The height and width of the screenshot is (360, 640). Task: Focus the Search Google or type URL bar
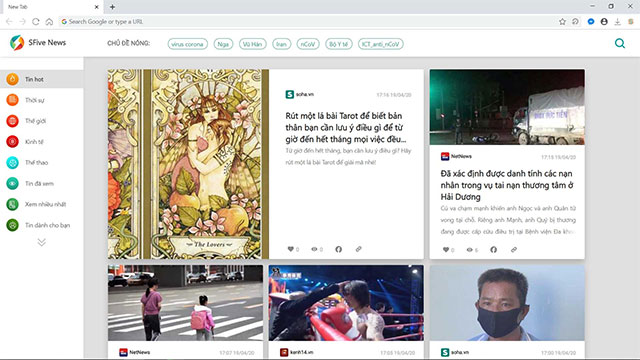306,22
